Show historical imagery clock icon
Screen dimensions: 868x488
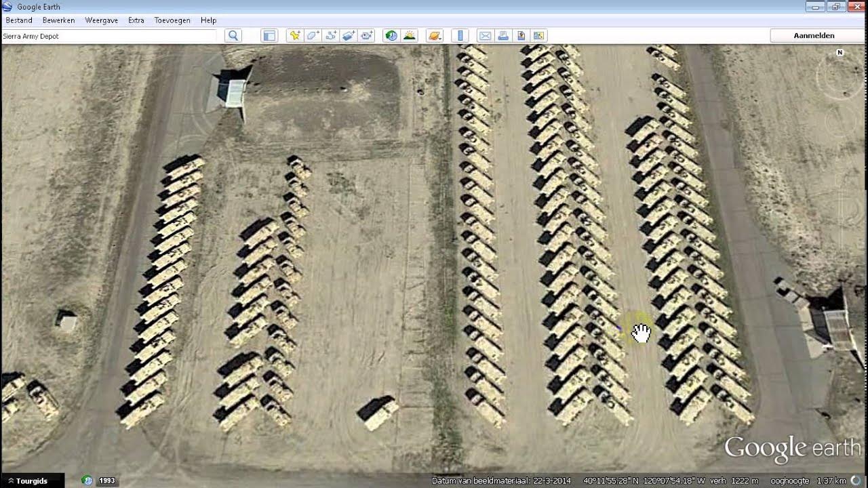(x=391, y=36)
